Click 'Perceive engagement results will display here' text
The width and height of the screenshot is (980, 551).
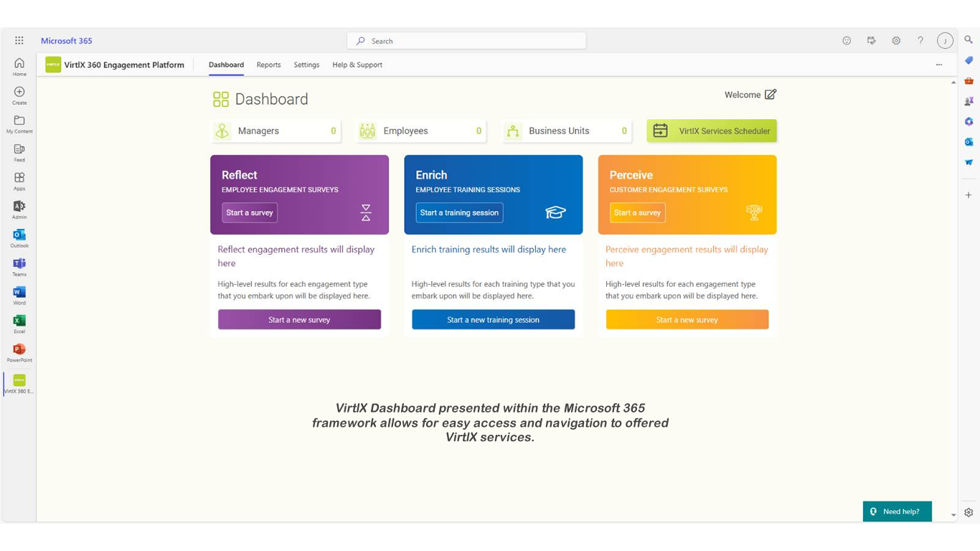click(687, 256)
